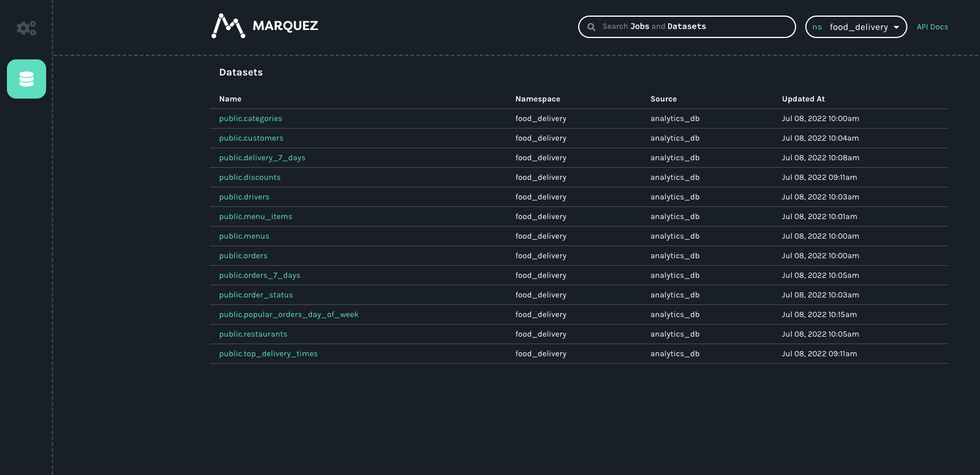Click the search magnifier icon
The image size is (980, 475).
click(591, 27)
